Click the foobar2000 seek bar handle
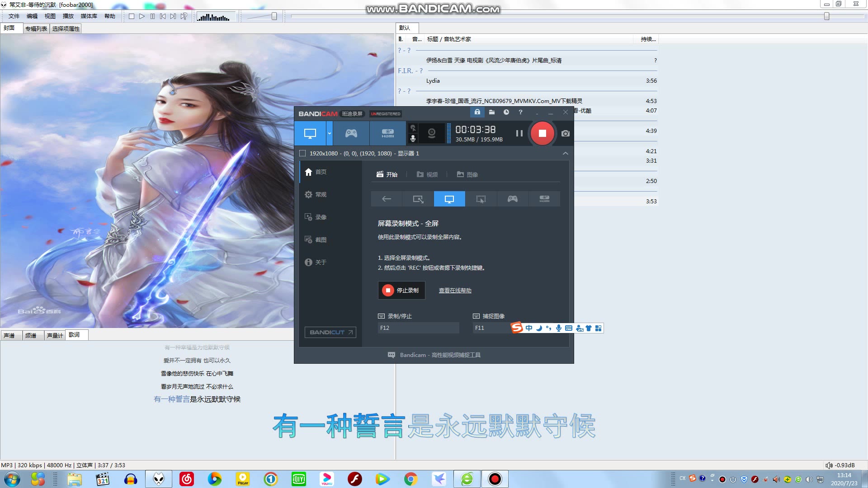 tap(826, 16)
